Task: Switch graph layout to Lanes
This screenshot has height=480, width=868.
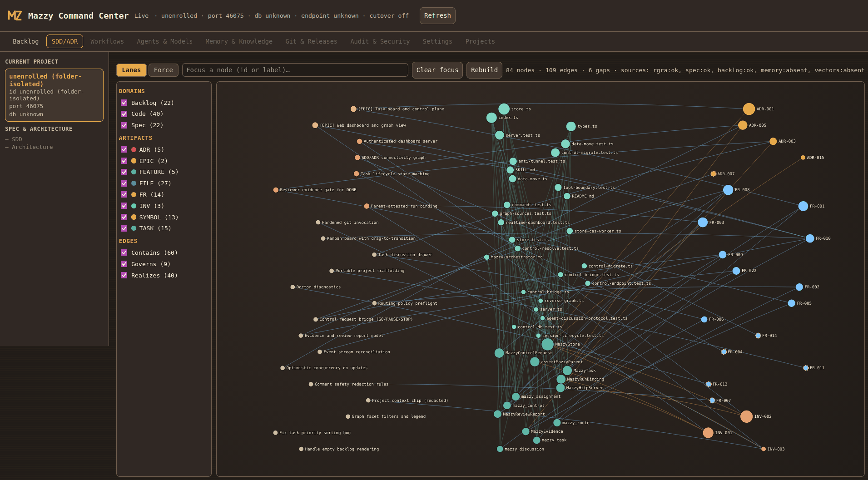Action: pos(131,70)
